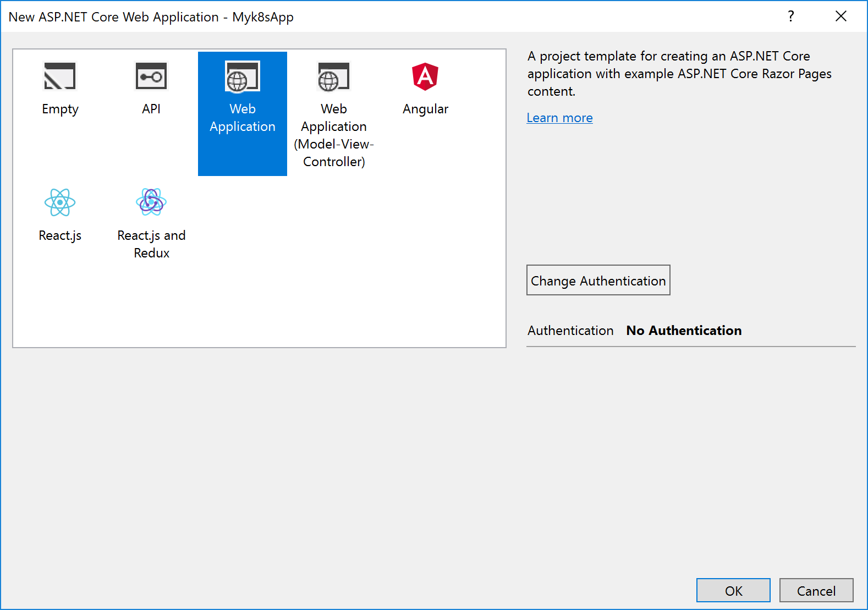Pick the Web Application (Model-View-Controller) icon
This screenshot has width=868, height=610.
(x=334, y=76)
